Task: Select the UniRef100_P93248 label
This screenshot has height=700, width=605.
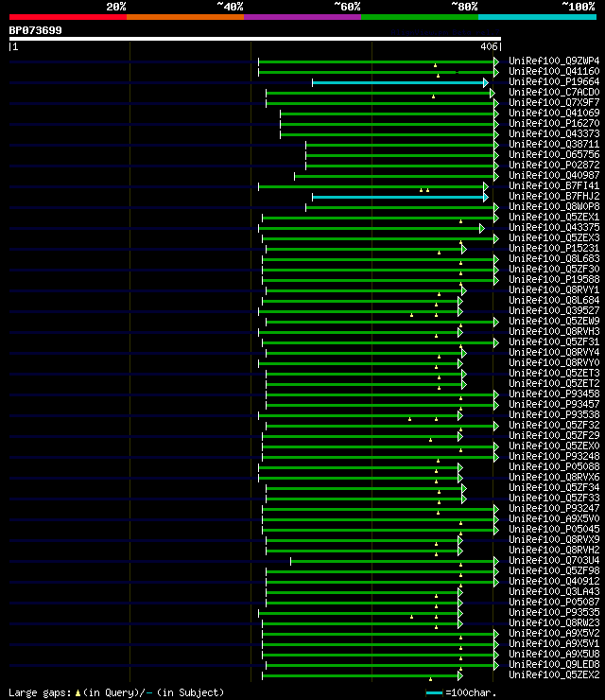Action: pyautogui.click(x=554, y=456)
